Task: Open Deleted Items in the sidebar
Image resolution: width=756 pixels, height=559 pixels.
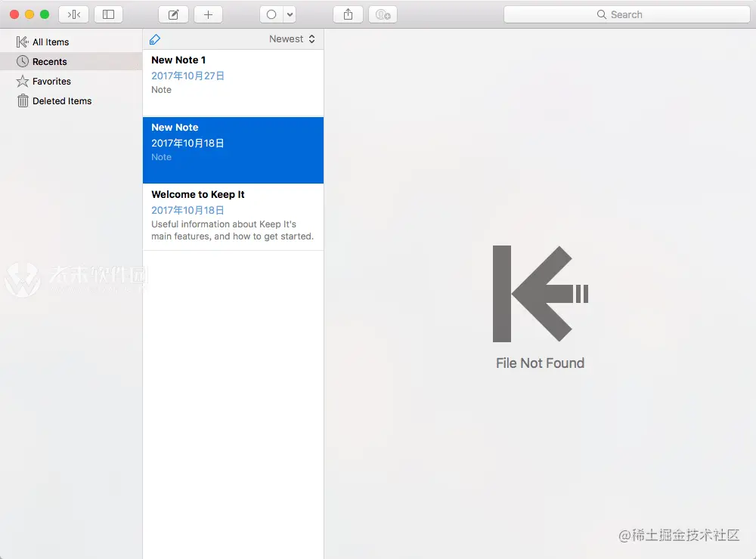Action: [71, 100]
